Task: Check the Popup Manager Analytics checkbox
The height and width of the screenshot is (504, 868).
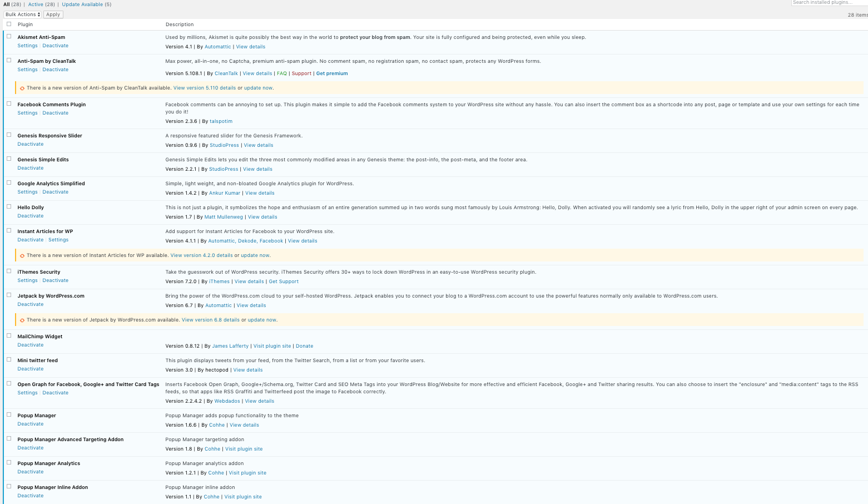Action: [9, 462]
